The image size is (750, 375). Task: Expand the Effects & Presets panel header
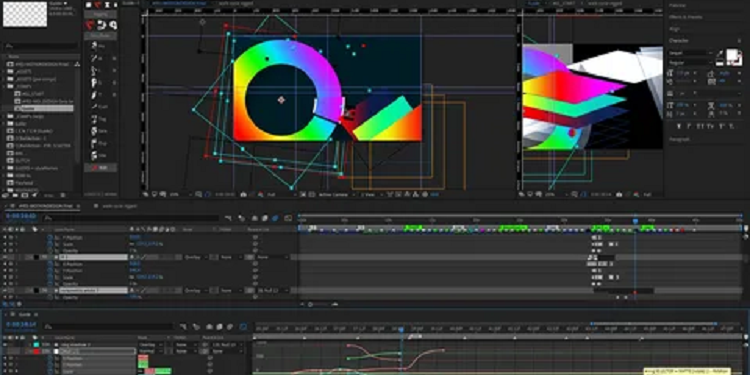click(x=685, y=17)
